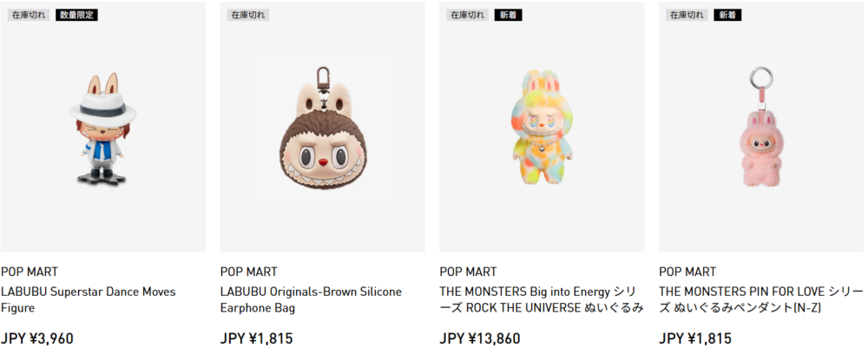Open the ROCK THE UNIVERSE plush image
Viewport: 868px width, 361px height.
click(x=541, y=128)
